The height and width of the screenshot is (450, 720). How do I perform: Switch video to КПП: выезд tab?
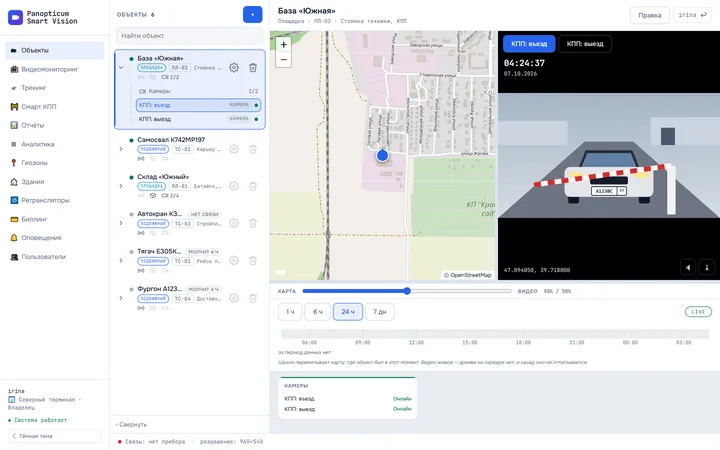(x=585, y=44)
